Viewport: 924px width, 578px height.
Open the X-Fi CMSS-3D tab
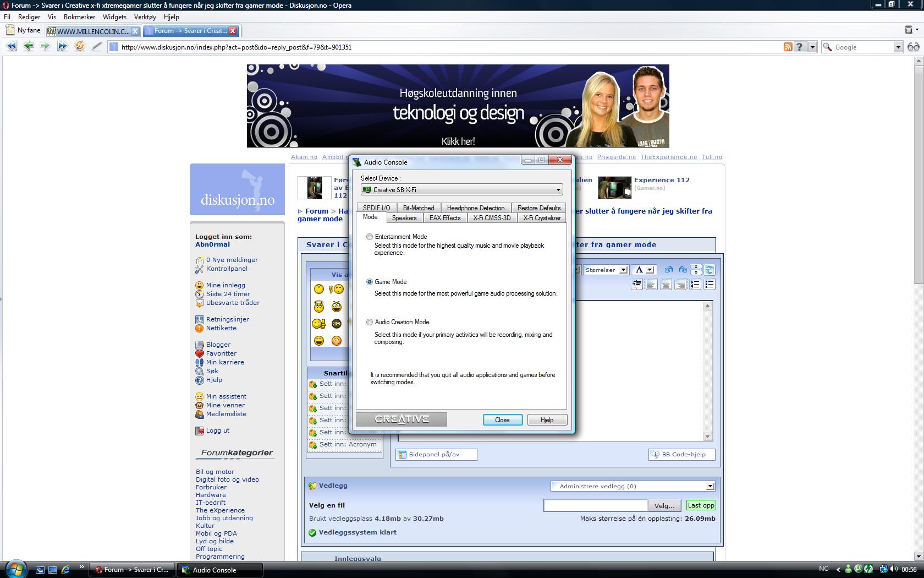pyautogui.click(x=492, y=218)
